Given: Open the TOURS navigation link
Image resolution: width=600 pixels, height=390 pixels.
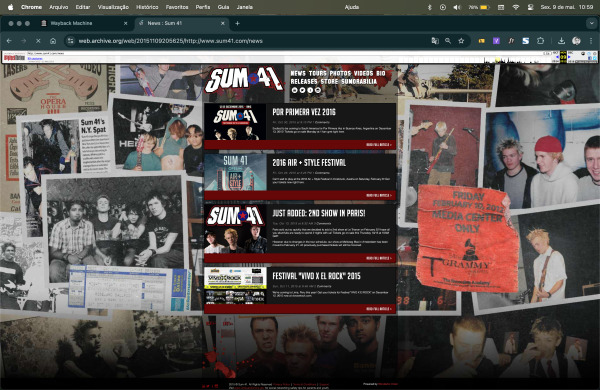Looking at the screenshot, I should [x=318, y=73].
